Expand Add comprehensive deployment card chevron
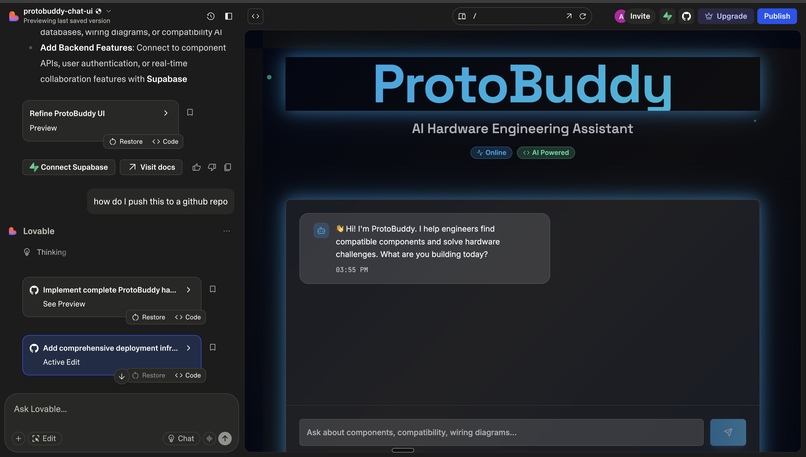Image resolution: width=806 pixels, height=457 pixels. click(189, 348)
